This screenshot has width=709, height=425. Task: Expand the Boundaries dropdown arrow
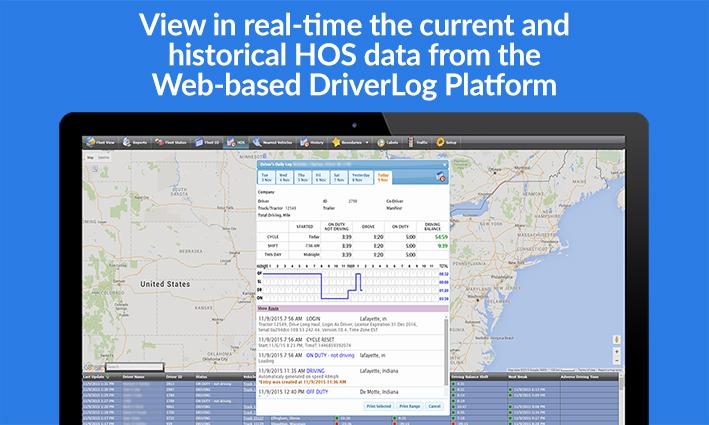pyautogui.click(x=367, y=143)
